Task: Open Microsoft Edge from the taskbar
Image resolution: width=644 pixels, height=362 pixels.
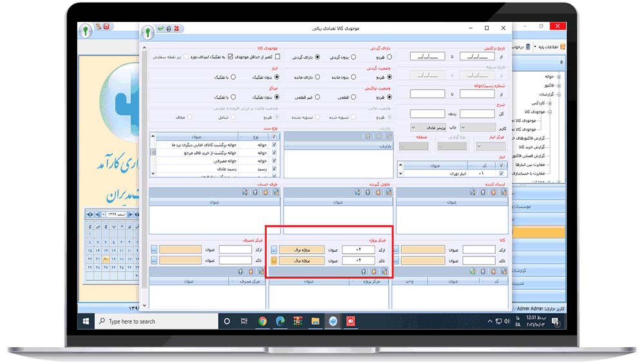Action: [x=280, y=321]
